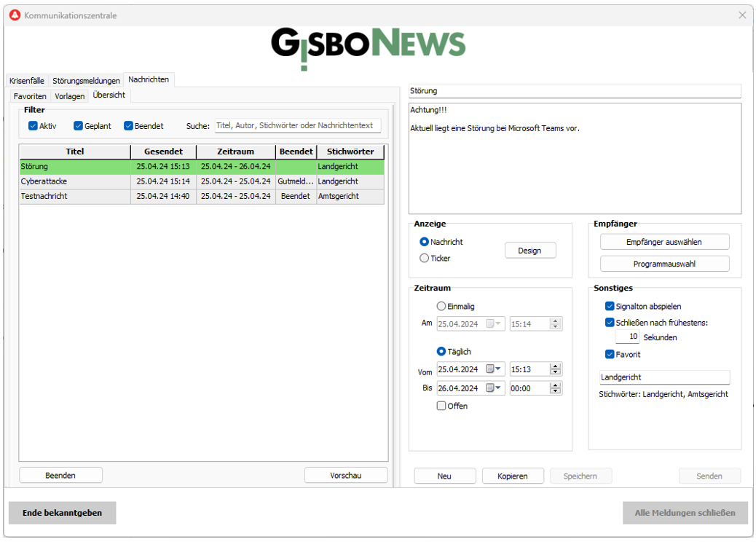Select the Störung row in the table
This screenshot has width=756, height=542.
[x=202, y=166]
